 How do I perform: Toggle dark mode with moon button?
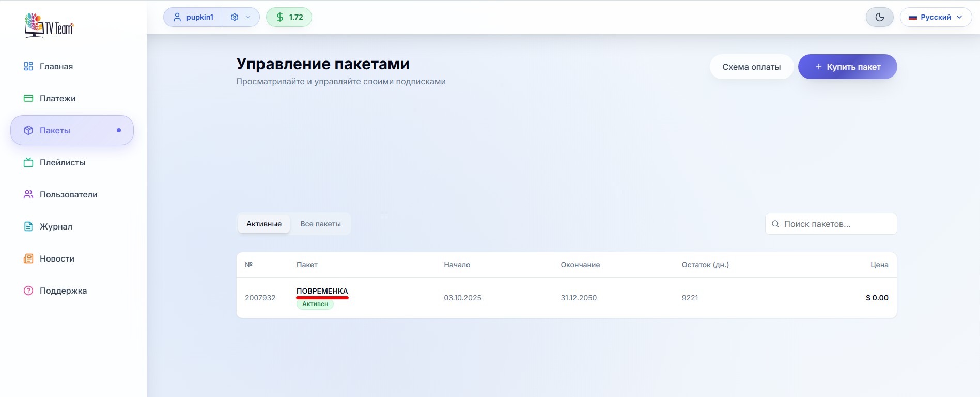click(879, 17)
